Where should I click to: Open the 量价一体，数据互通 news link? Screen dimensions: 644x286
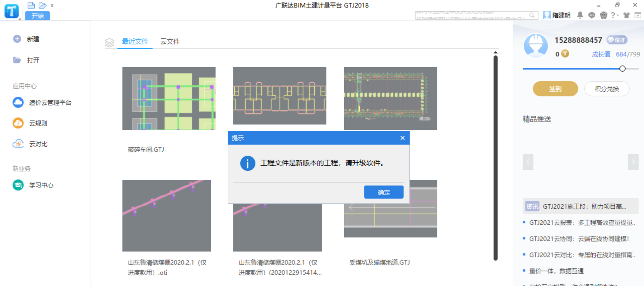(556, 271)
